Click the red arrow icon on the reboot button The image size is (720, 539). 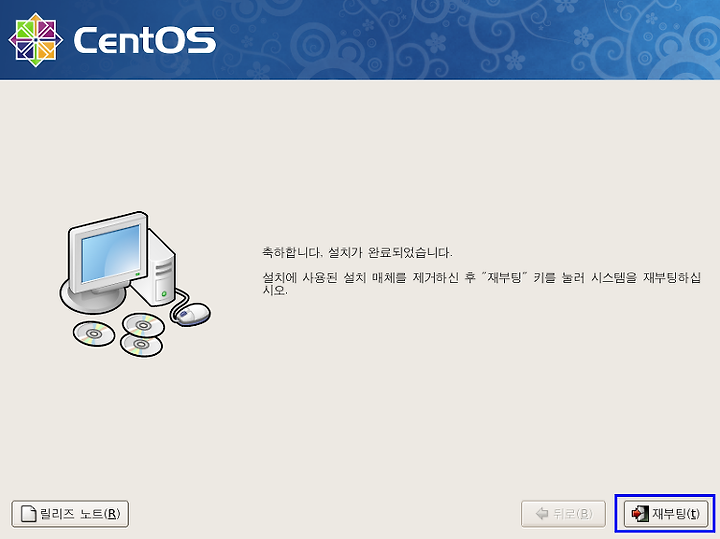(640, 513)
